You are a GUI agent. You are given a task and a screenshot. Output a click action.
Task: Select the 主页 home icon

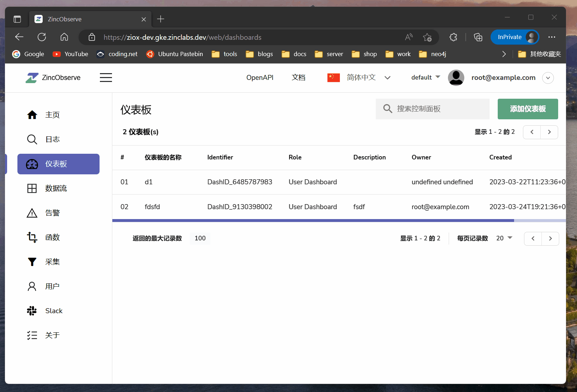[x=32, y=114]
